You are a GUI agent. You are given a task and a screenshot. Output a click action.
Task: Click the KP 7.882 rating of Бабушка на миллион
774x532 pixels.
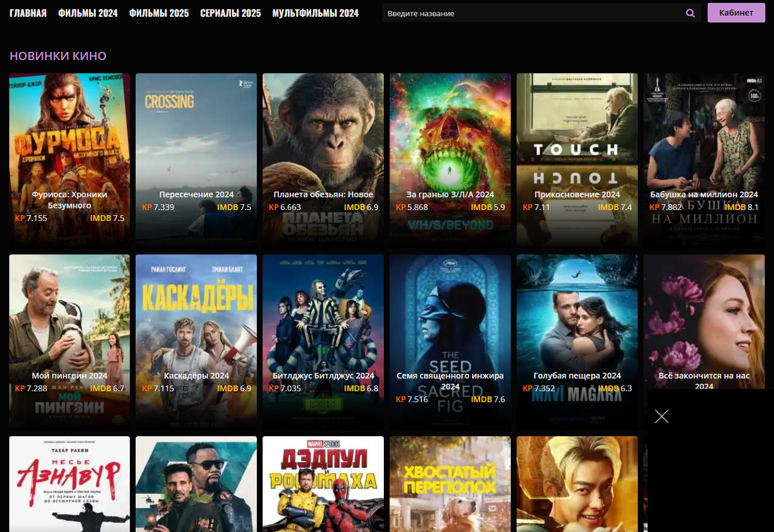point(666,207)
